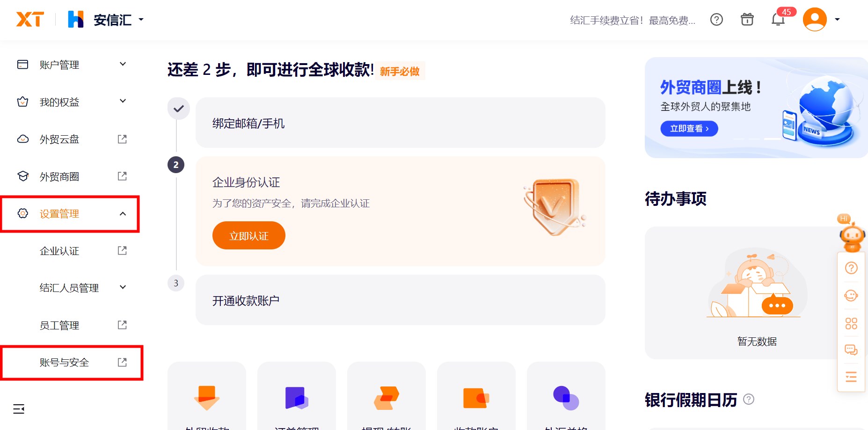
Task: Open notifications via the bell icon
Action: (778, 21)
